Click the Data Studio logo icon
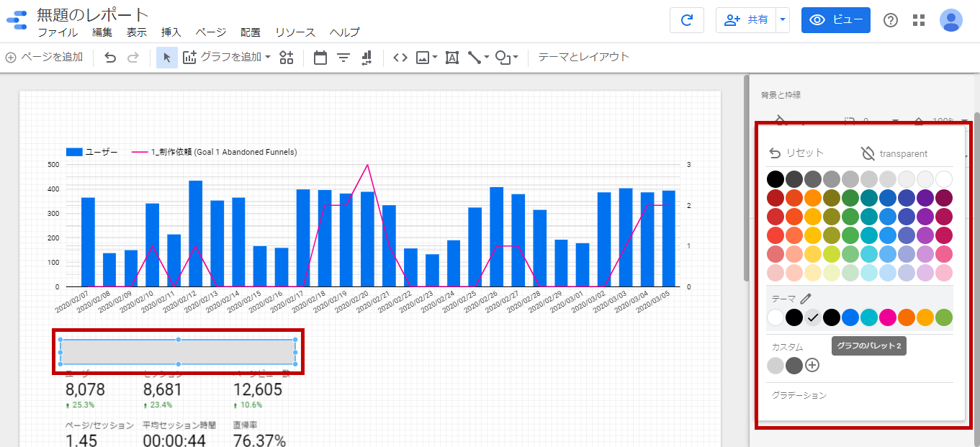980x447 pixels. click(x=16, y=22)
